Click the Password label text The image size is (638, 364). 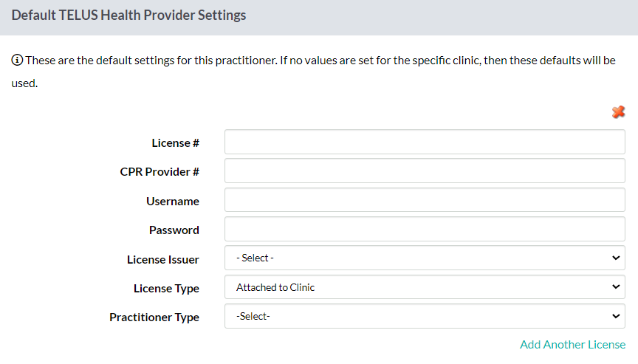point(174,230)
